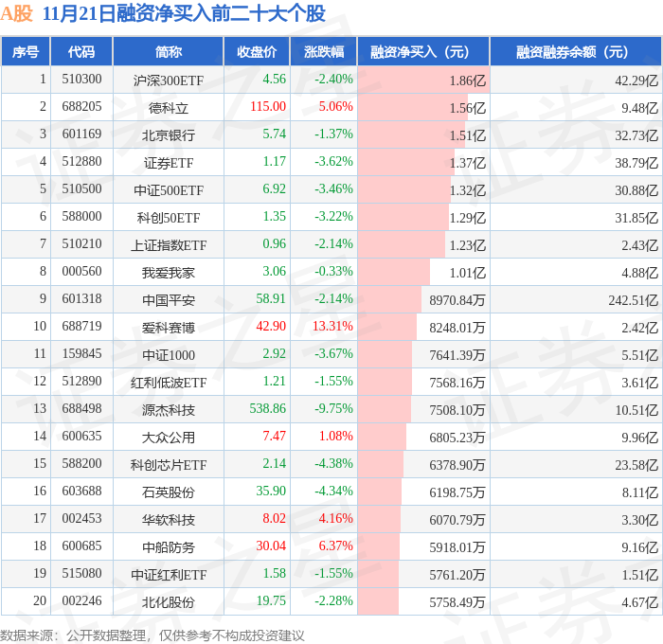Select the name 北化股份
The height and width of the screenshot is (644, 663).
169,602
